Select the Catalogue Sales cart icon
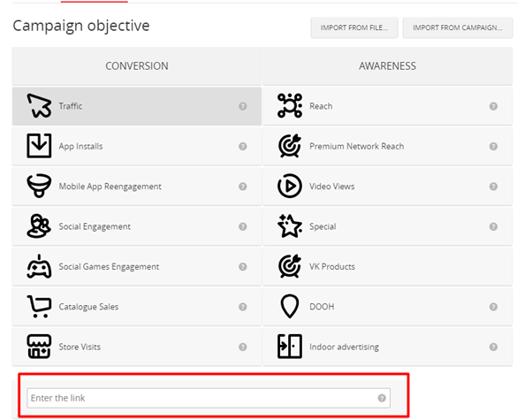Screen dimensions: 517x420 39,307
